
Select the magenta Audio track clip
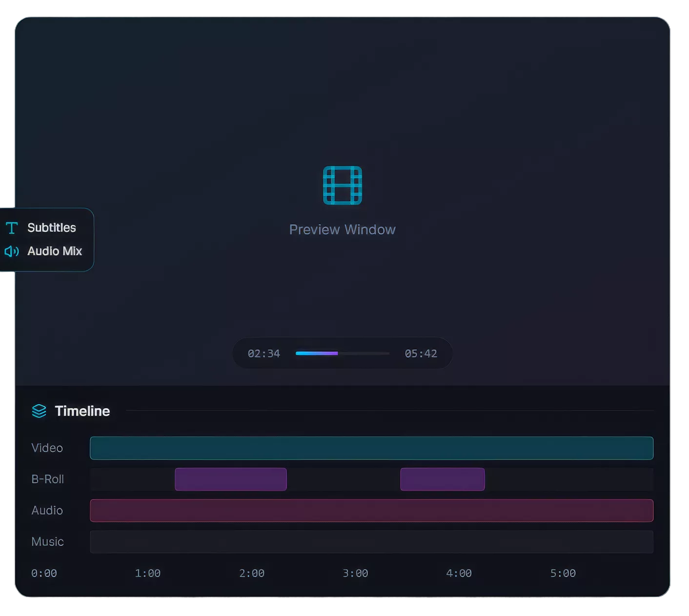371,511
